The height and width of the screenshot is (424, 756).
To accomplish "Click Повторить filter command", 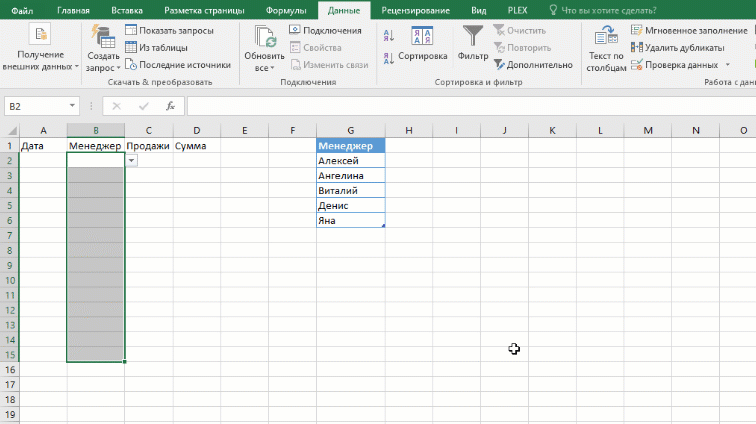I will [x=522, y=48].
